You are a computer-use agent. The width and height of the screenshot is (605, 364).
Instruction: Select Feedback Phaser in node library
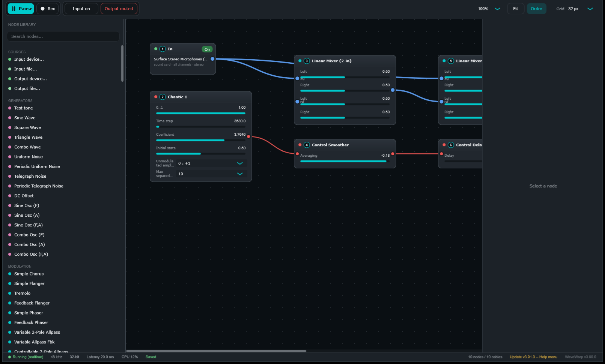coord(31,322)
